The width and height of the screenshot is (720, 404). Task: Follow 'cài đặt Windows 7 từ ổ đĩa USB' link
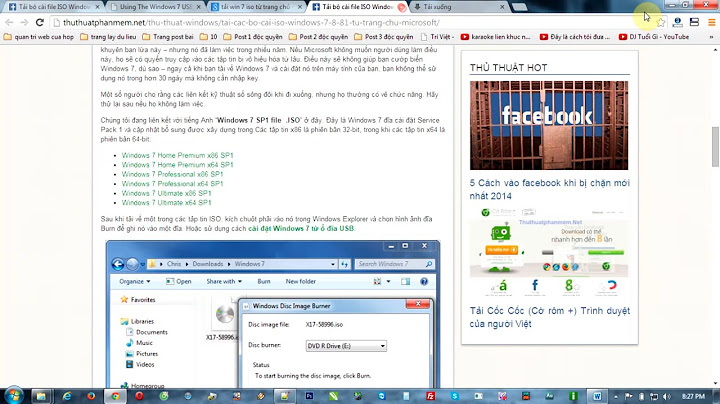301,228
